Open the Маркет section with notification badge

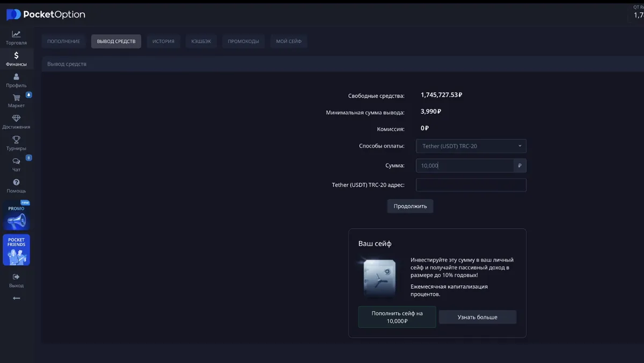pos(16,101)
